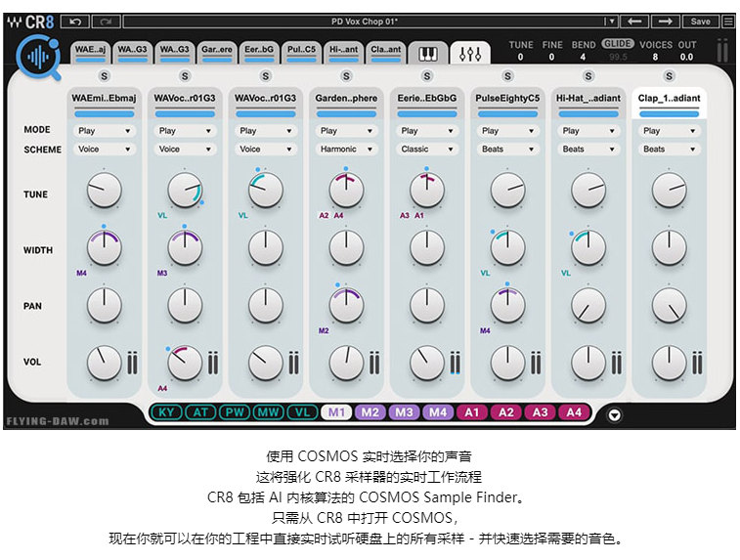Click the undo arrow button
Image resolution: width=740 pixels, height=560 pixels.
coord(75,22)
